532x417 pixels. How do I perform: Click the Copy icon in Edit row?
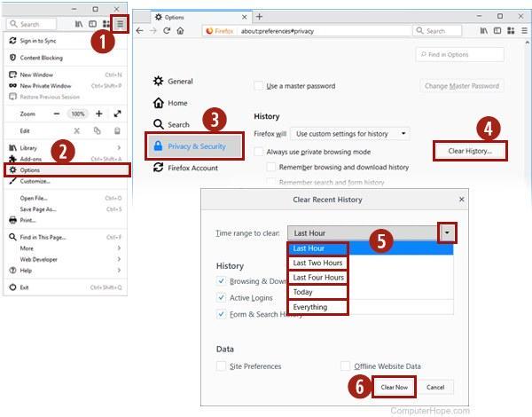(x=97, y=130)
